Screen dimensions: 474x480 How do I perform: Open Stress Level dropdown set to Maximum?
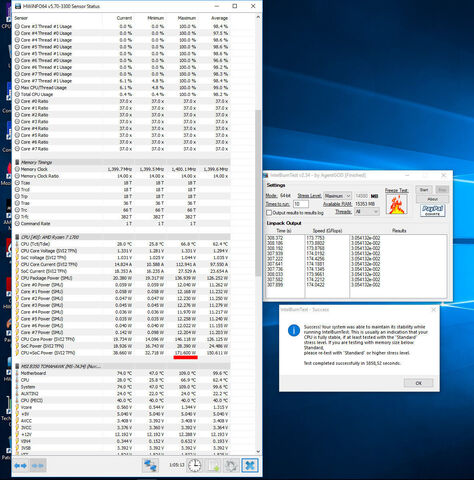coord(337,196)
